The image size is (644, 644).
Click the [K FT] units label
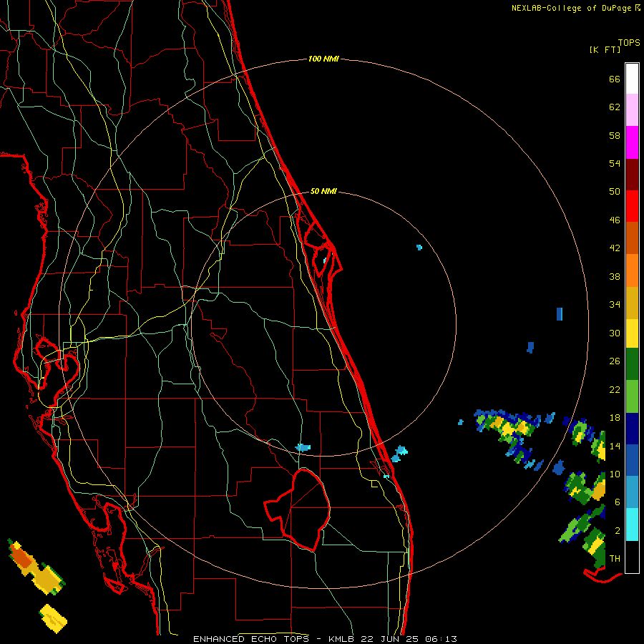(x=605, y=49)
